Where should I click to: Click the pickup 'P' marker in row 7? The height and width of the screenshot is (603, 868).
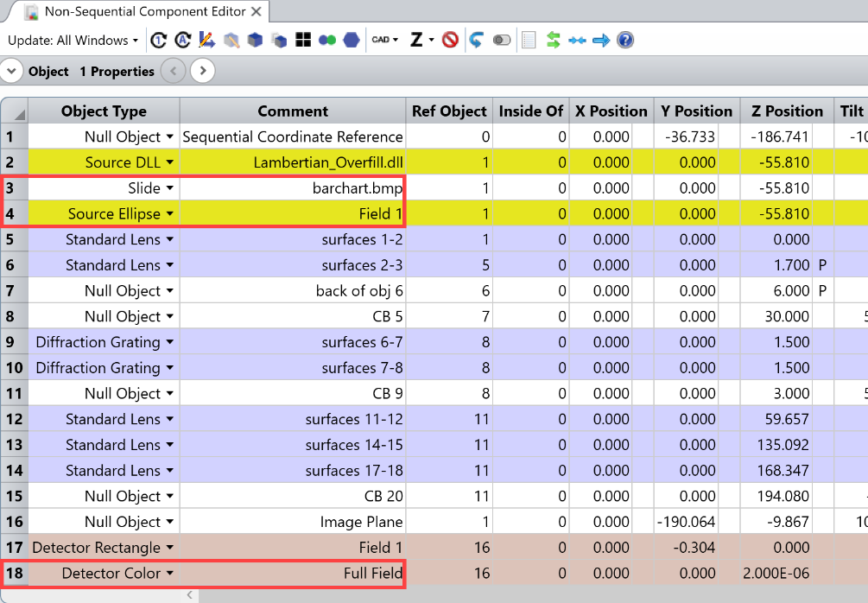tap(822, 291)
